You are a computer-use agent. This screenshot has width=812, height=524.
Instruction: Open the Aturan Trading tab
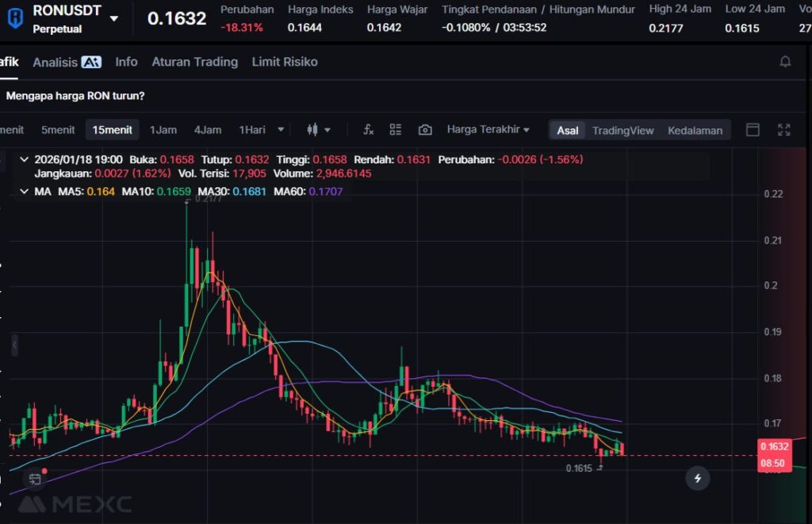(194, 62)
